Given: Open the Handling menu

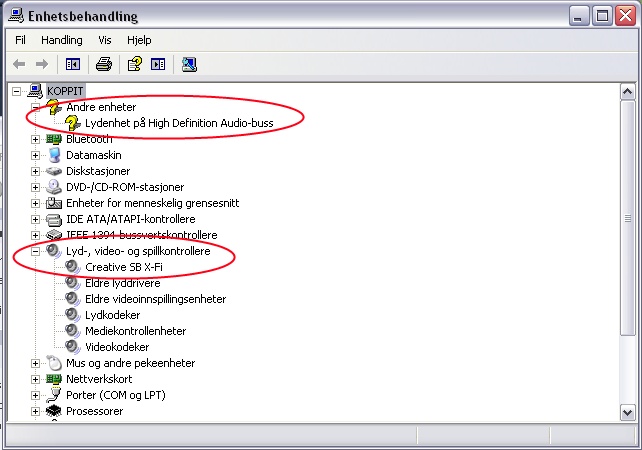Looking at the screenshot, I should pyautogui.click(x=62, y=40).
